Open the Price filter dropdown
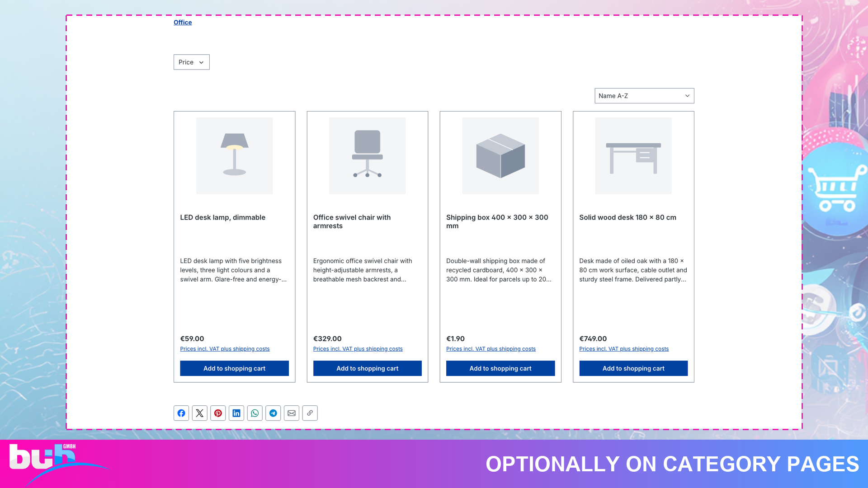 pyautogui.click(x=192, y=62)
